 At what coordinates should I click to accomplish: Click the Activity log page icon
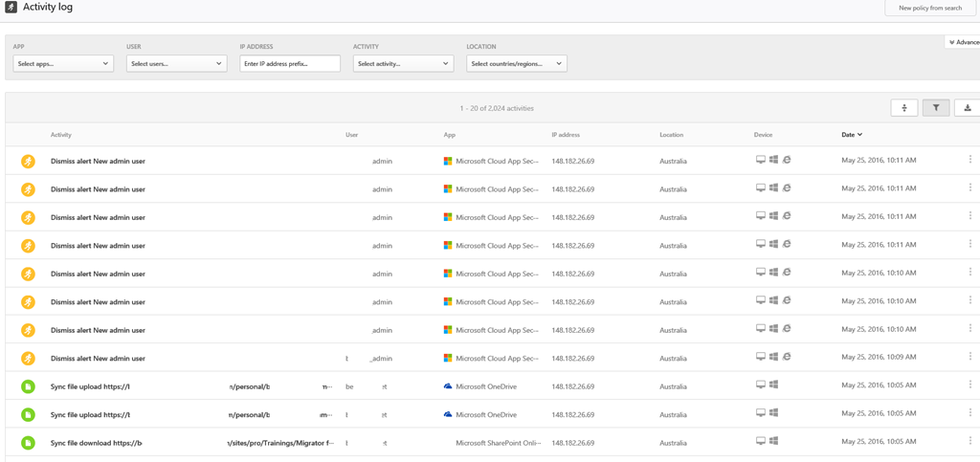[x=11, y=8]
